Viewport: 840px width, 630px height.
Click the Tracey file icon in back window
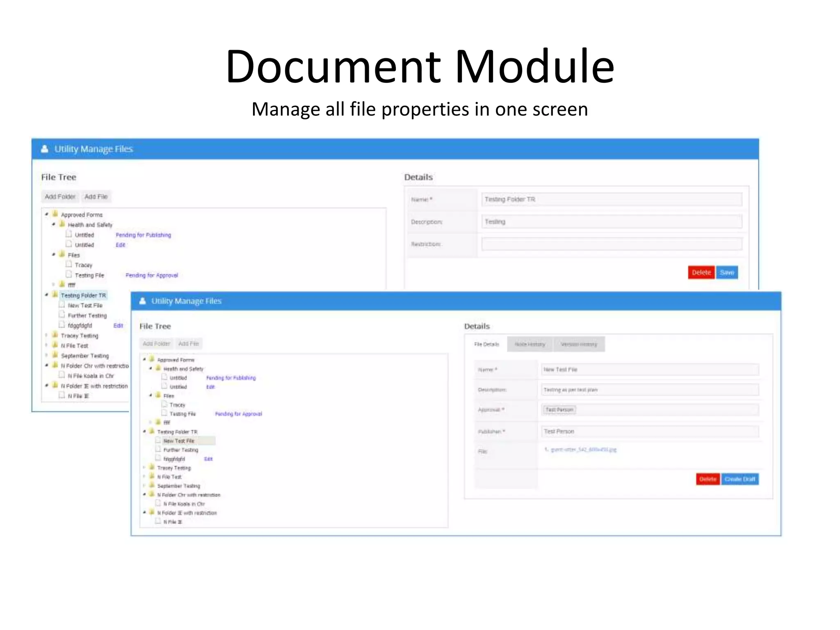tap(69, 264)
